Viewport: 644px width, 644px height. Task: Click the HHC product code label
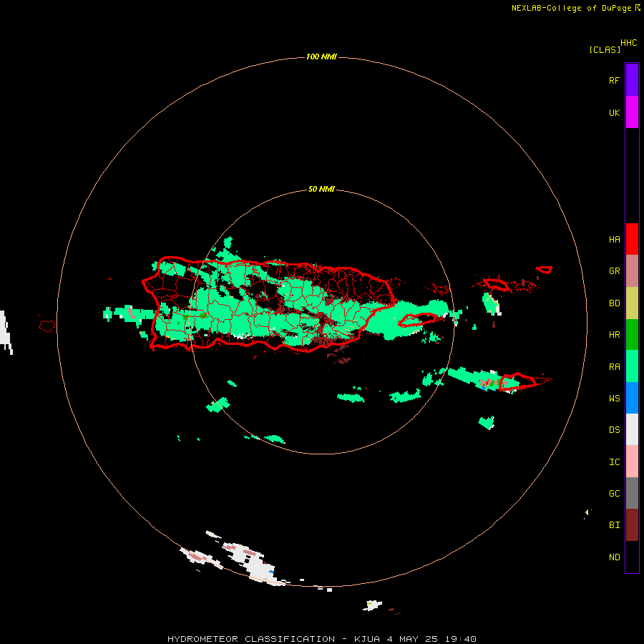coord(629,43)
